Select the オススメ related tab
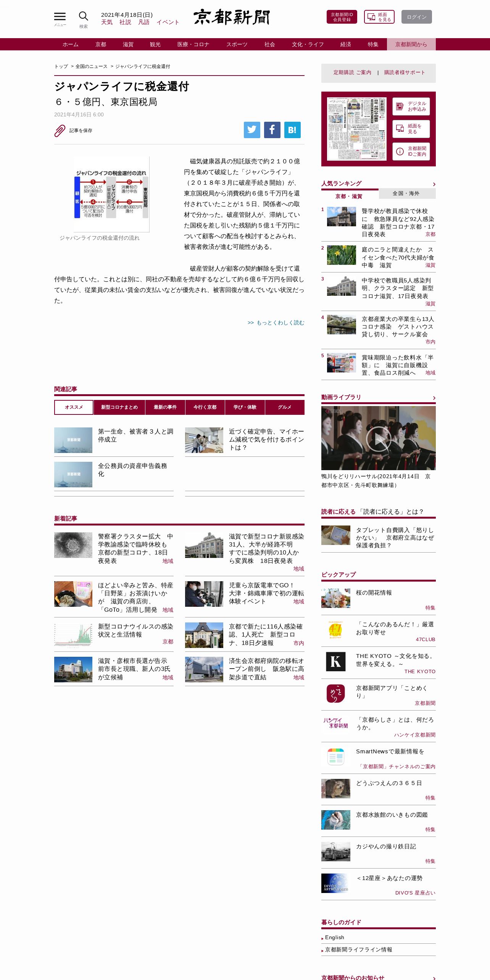 pos(74,407)
